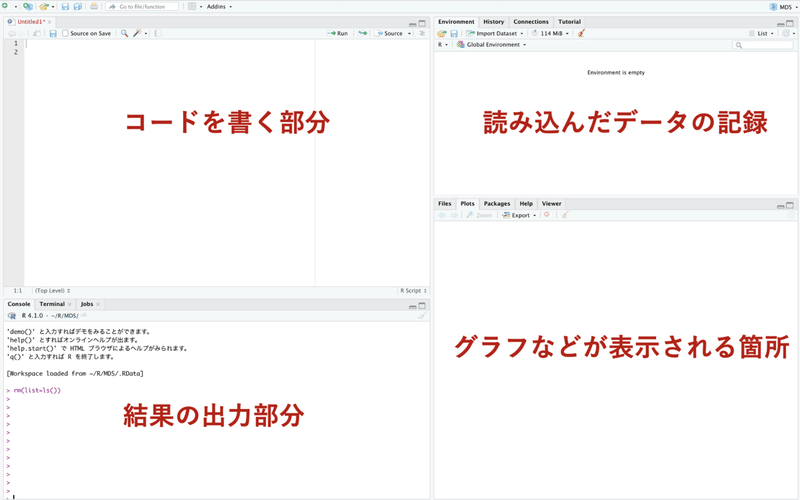Select the Untitled1 source tab
This screenshot has width=800, height=500.
click(29, 22)
